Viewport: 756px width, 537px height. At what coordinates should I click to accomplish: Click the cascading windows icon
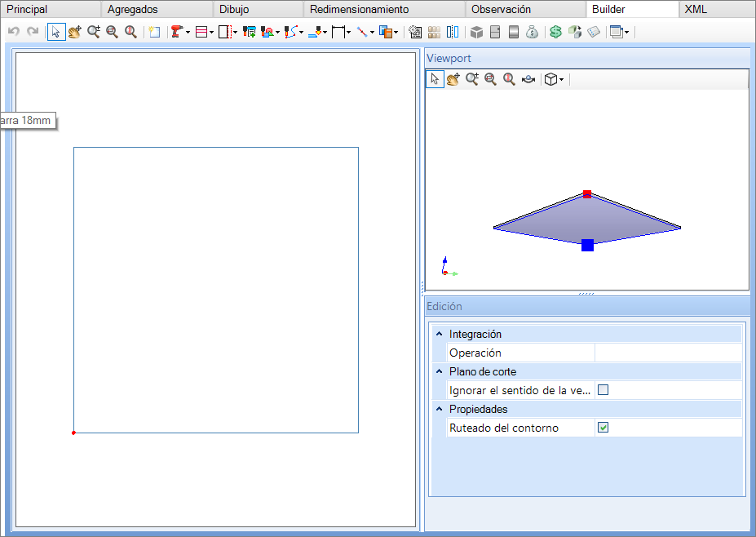617,32
